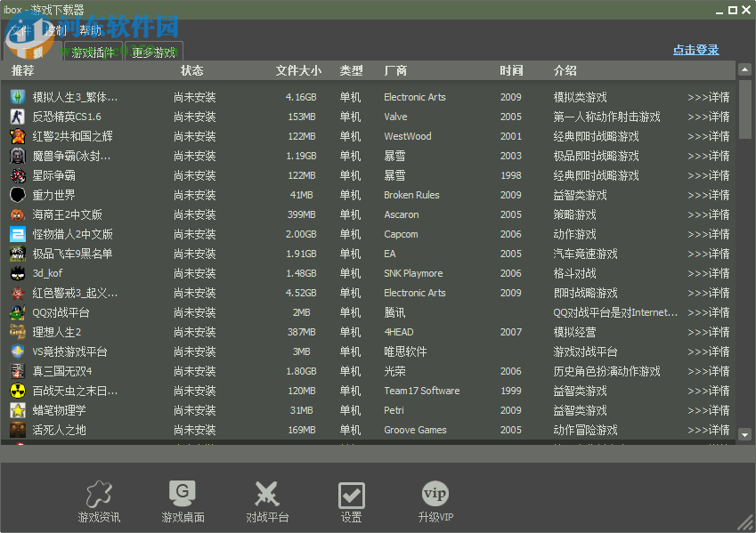The height and width of the screenshot is (533, 756).
Task: Click the 真三国无双4 game icon
Action: click(19, 371)
